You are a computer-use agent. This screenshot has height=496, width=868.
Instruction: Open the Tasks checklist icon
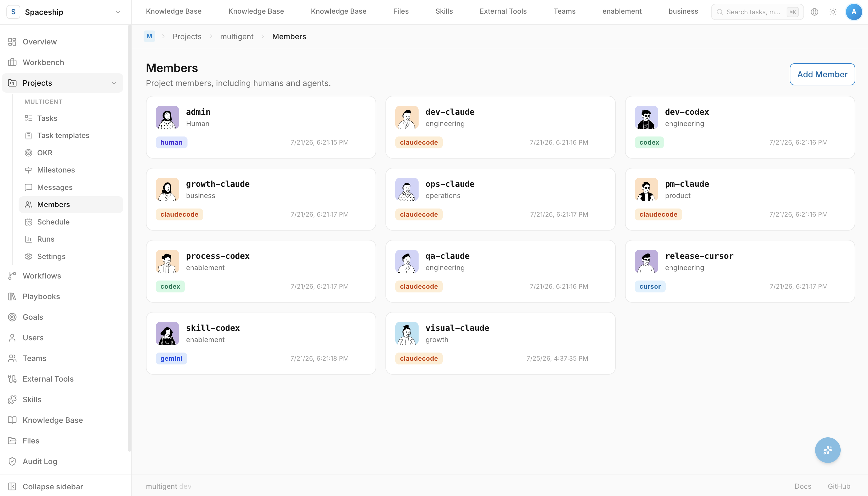tap(29, 118)
